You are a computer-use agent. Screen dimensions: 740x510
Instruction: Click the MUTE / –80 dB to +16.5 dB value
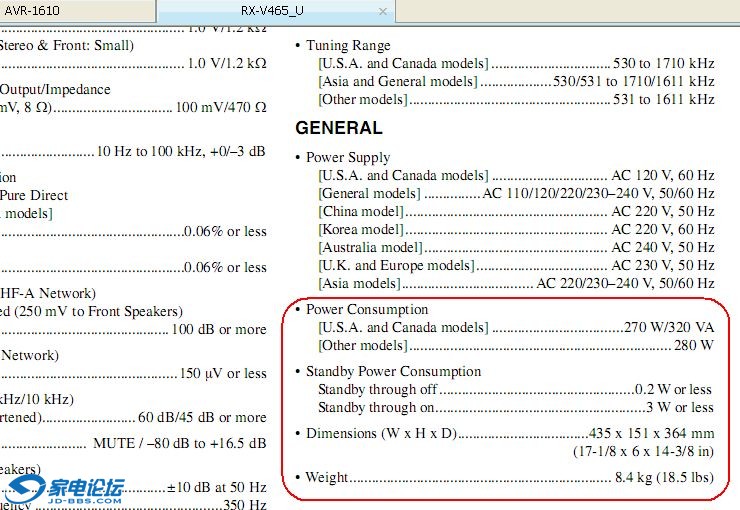tap(180, 443)
